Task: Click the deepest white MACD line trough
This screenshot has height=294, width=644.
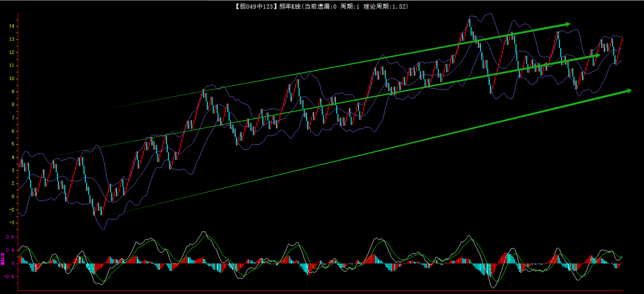Action: [x=493, y=287]
